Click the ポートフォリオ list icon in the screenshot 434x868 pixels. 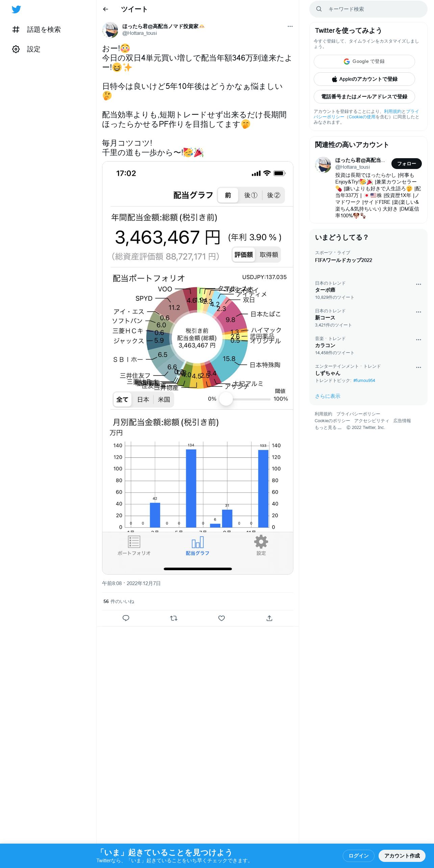point(134,542)
